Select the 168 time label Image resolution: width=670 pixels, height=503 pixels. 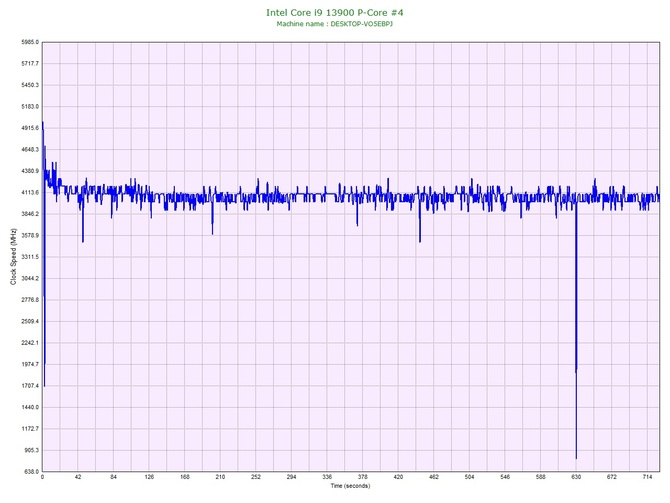point(185,477)
